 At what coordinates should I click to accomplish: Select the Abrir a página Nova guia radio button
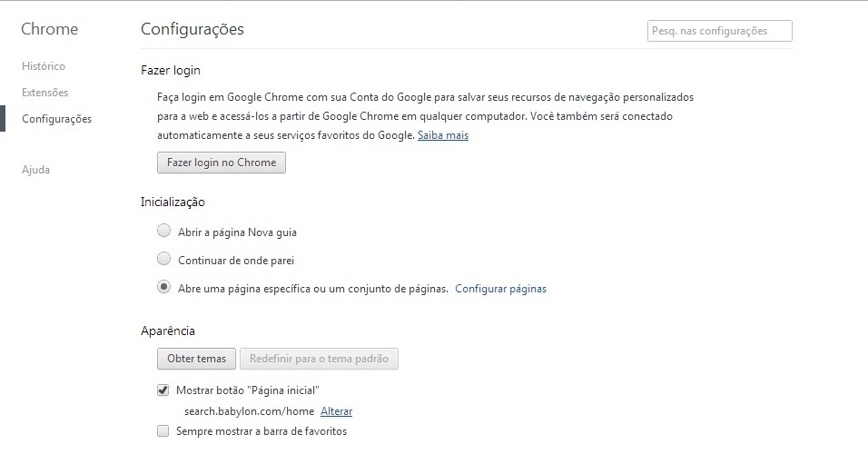163,231
